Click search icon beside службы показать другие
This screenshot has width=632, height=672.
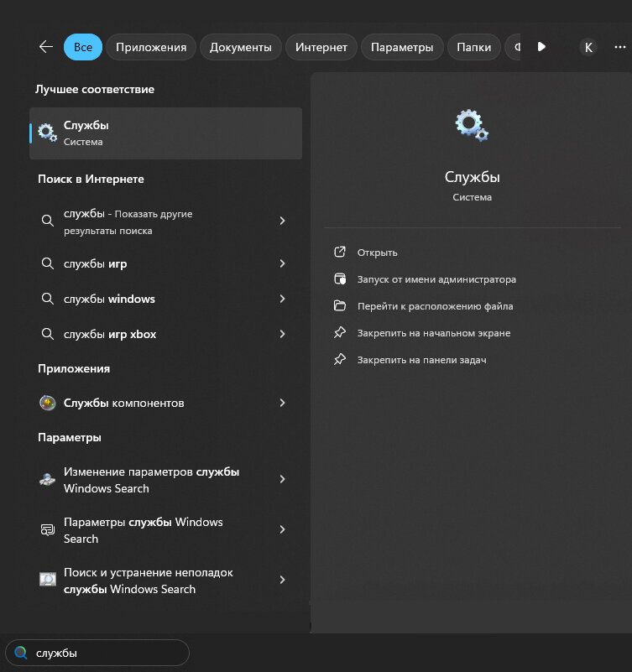pyautogui.click(x=48, y=221)
